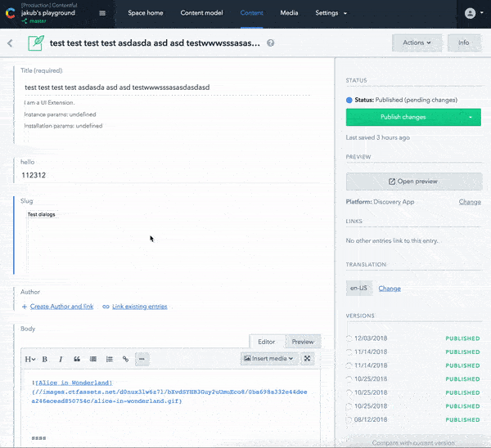
Task: Open the Content navigation tab
Action: (252, 13)
